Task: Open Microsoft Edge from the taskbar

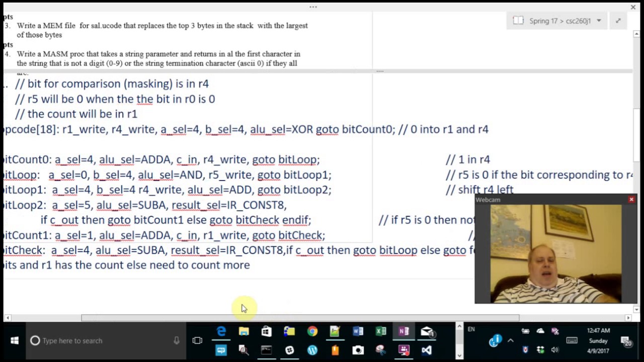Action: (x=221, y=331)
